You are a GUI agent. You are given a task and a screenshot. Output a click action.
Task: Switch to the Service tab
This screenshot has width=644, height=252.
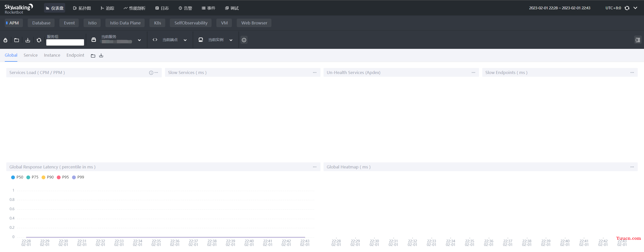pyautogui.click(x=31, y=55)
